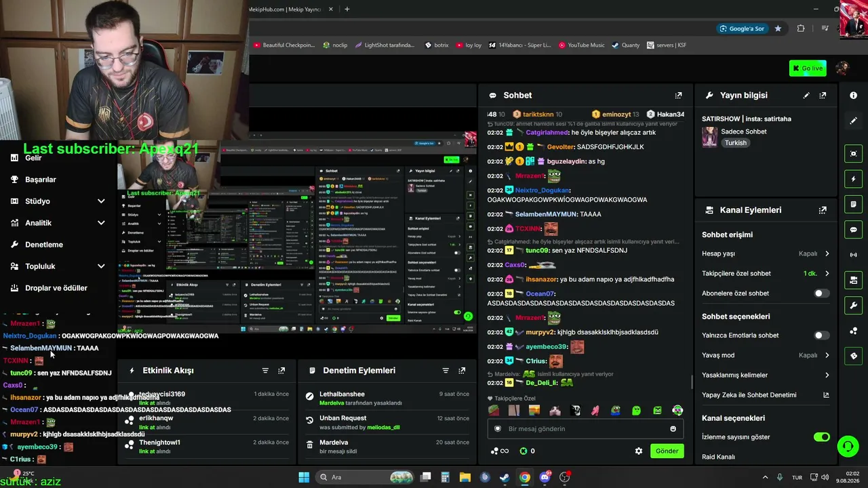
Task: Toggle the tag-shaped widget icon in the right sidebar
Action: pos(853,356)
